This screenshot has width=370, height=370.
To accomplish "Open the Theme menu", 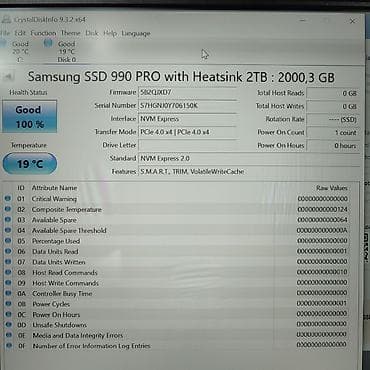I will point(71,33).
